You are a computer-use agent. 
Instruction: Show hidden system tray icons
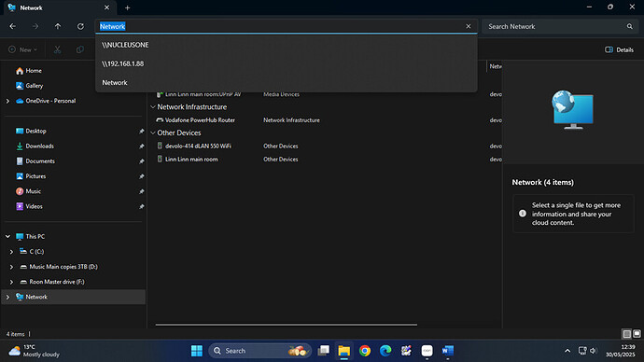pyautogui.click(x=567, y=351)
